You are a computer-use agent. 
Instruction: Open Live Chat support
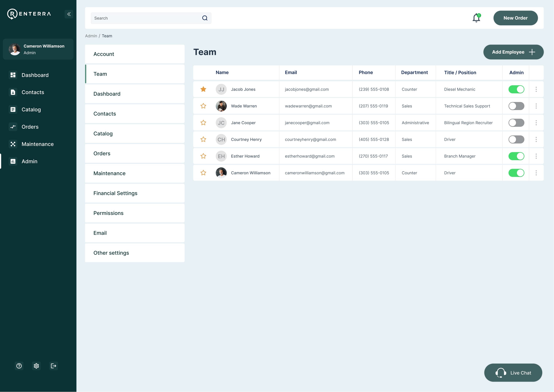(513, 373)
